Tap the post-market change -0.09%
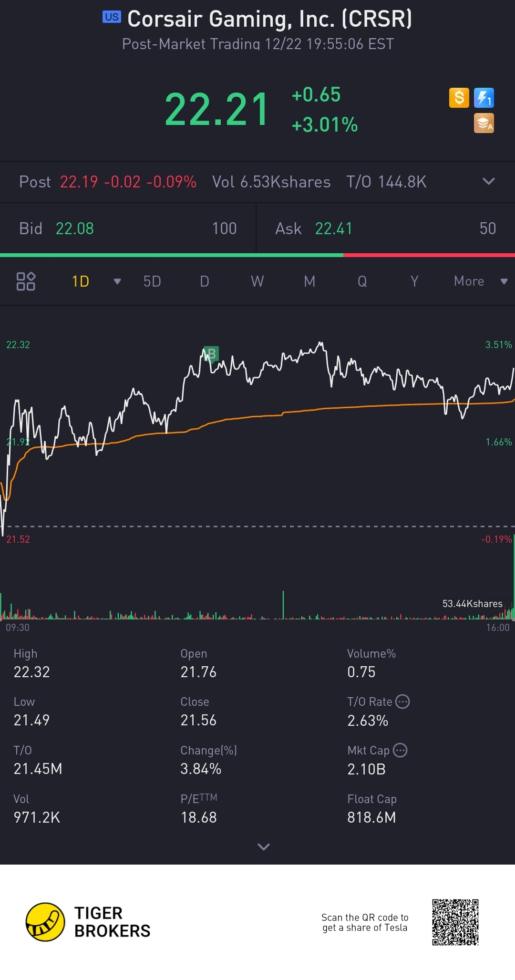Image resolution: width=515 pixels, height=980 pixels. 172,182
